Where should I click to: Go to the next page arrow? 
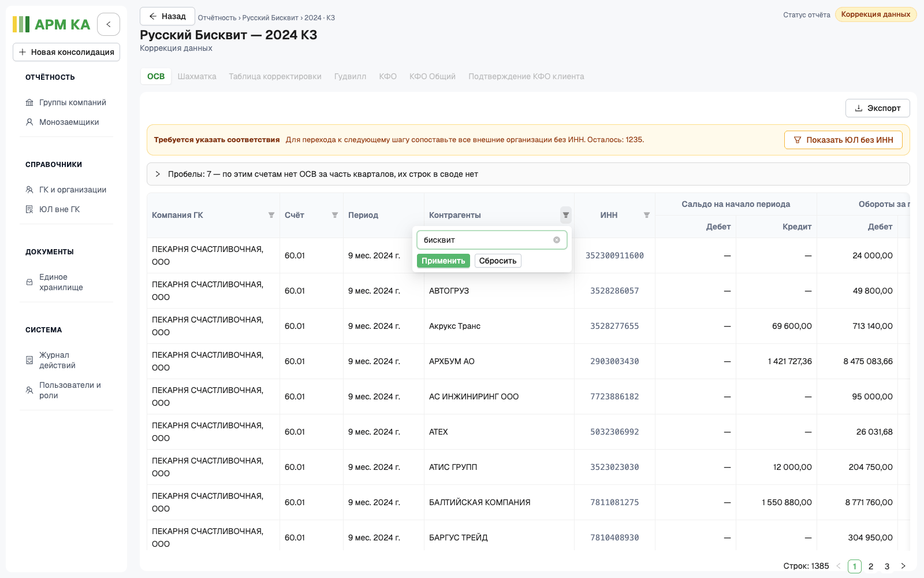(x=903, y=566)
